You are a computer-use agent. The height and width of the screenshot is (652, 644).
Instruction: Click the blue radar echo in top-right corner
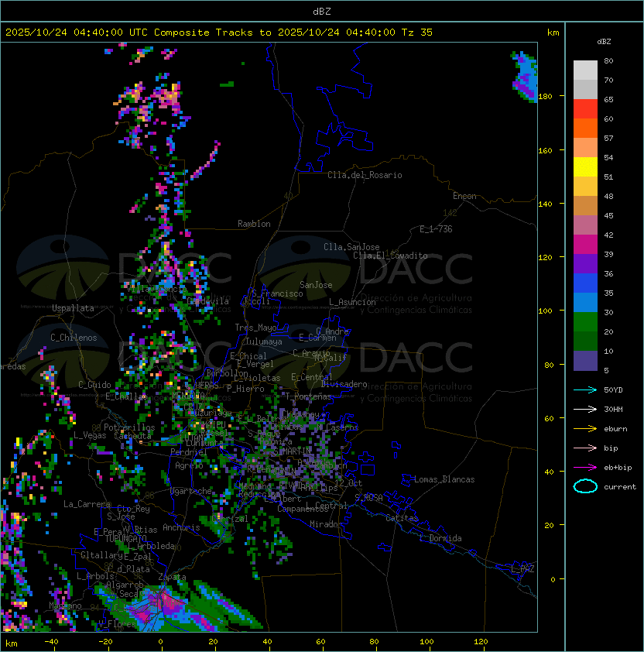click(x=526, y=77)
